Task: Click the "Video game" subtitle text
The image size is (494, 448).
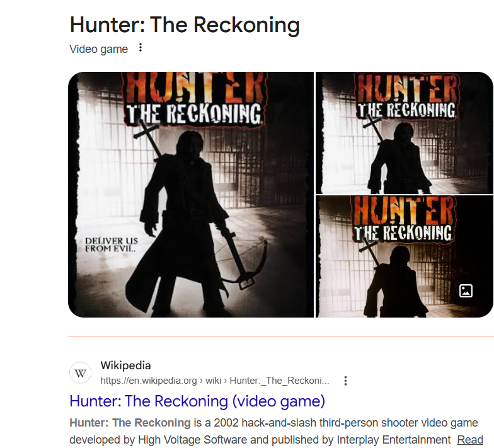Action: [98, 49]
